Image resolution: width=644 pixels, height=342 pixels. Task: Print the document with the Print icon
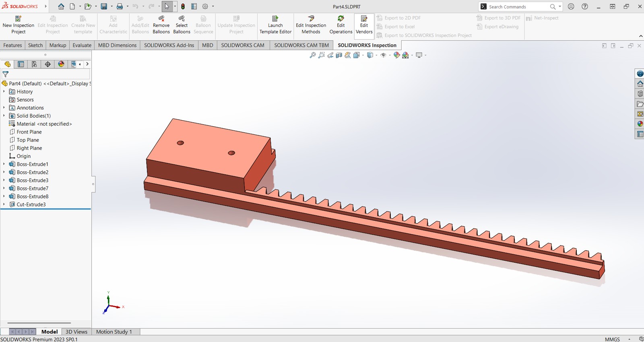(x=120, y=6)
